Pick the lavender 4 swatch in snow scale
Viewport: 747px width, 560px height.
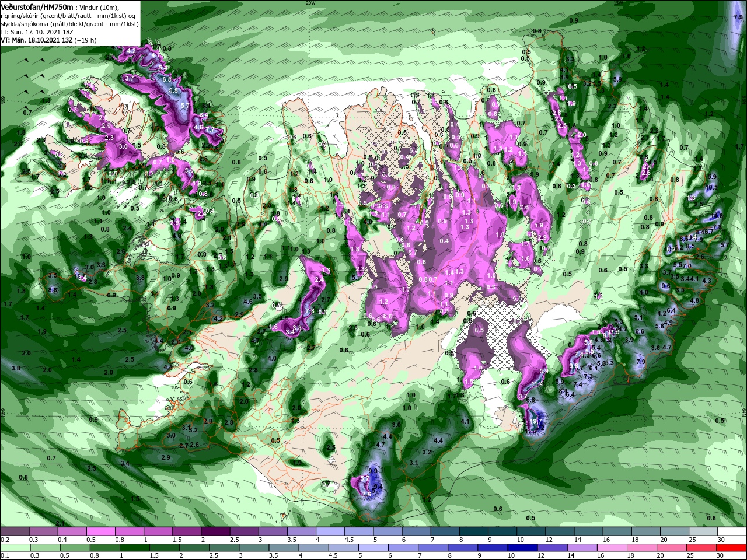(x=330, y=531)
